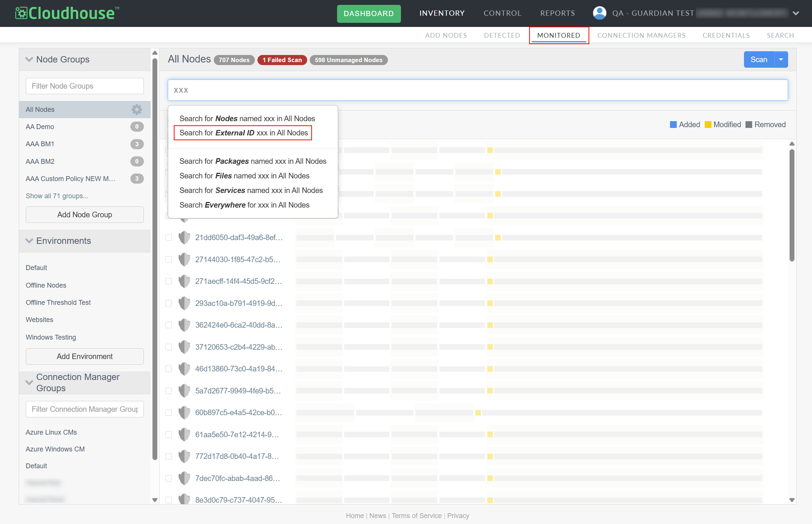
Task: Choose Search for External ID xxx option
Action: 243,133
